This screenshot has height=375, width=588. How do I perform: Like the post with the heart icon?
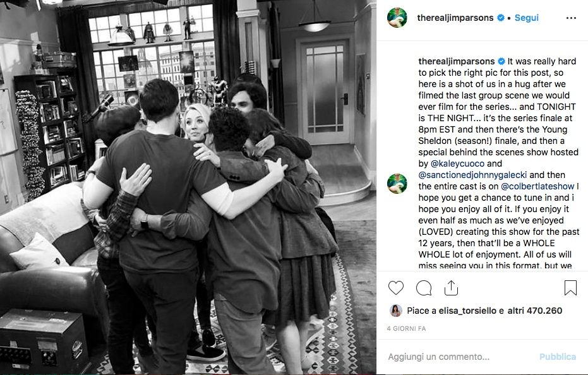coord(395,288)
